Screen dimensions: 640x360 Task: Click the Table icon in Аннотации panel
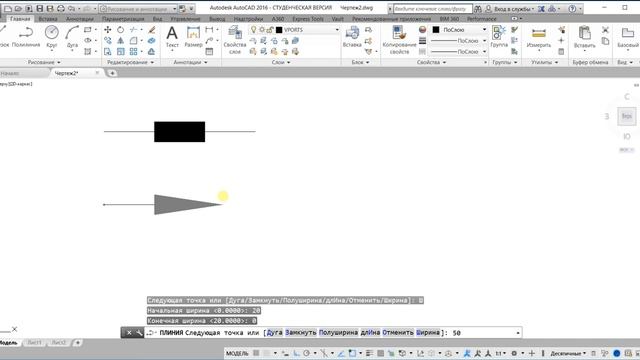[x=209, y=51]
